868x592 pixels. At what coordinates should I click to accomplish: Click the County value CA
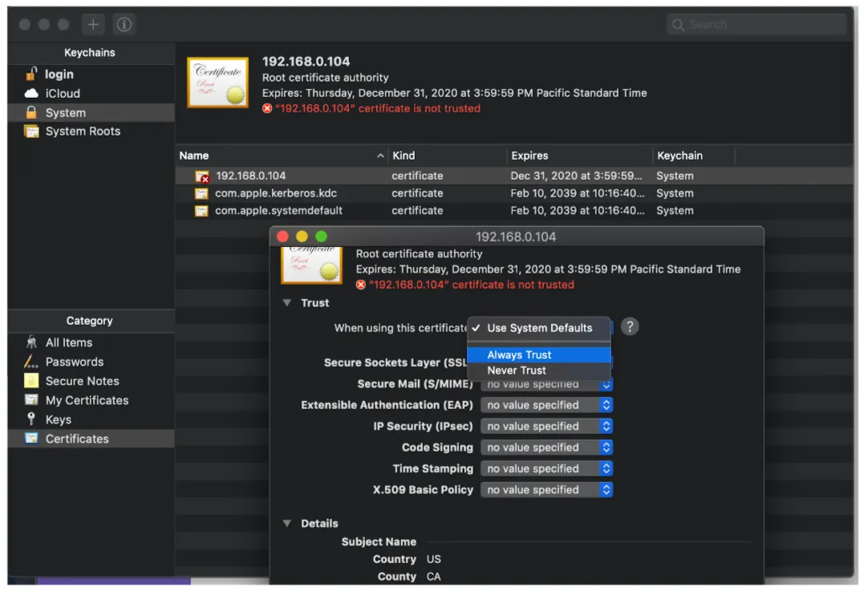point(433,577)
